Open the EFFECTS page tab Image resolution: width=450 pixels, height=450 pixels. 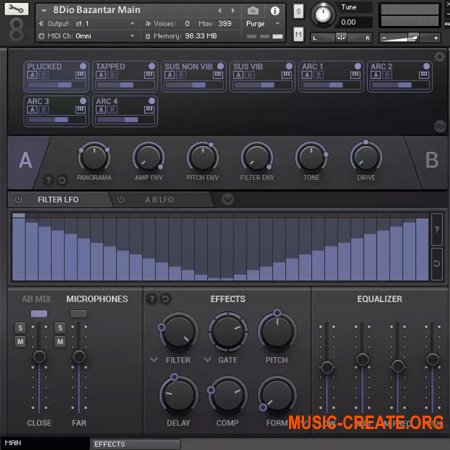point(135,444)
